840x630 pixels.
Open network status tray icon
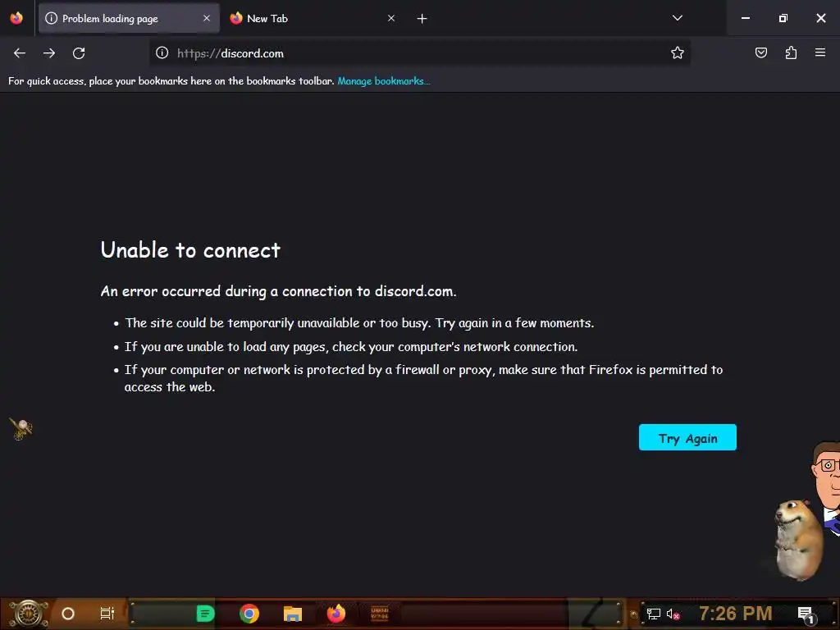(653, 614)
